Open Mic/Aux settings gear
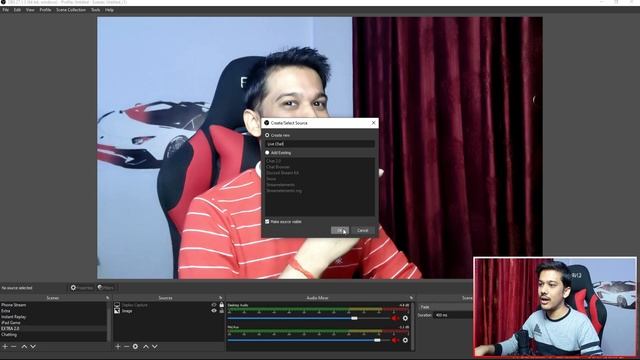The image size is (640, 360). click(x=405, y=340)
